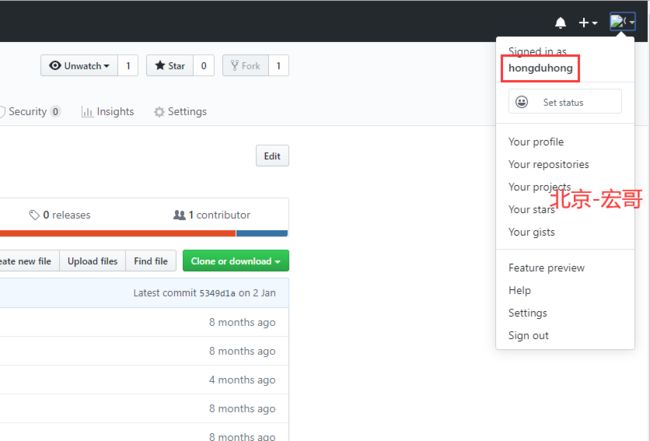Open Your profile from the menu
The width and height of the screenshot is (650, 441).
536,142
